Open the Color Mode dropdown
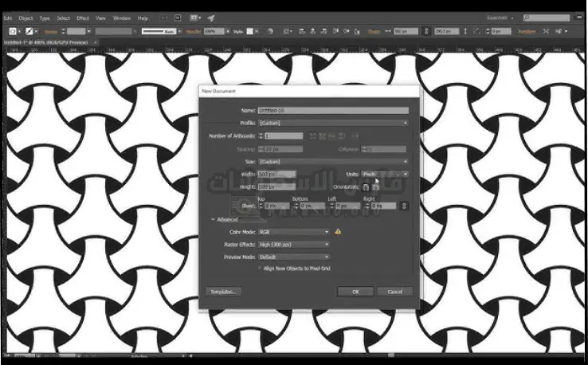Screen dimensions: 588x365 point(294,232)
